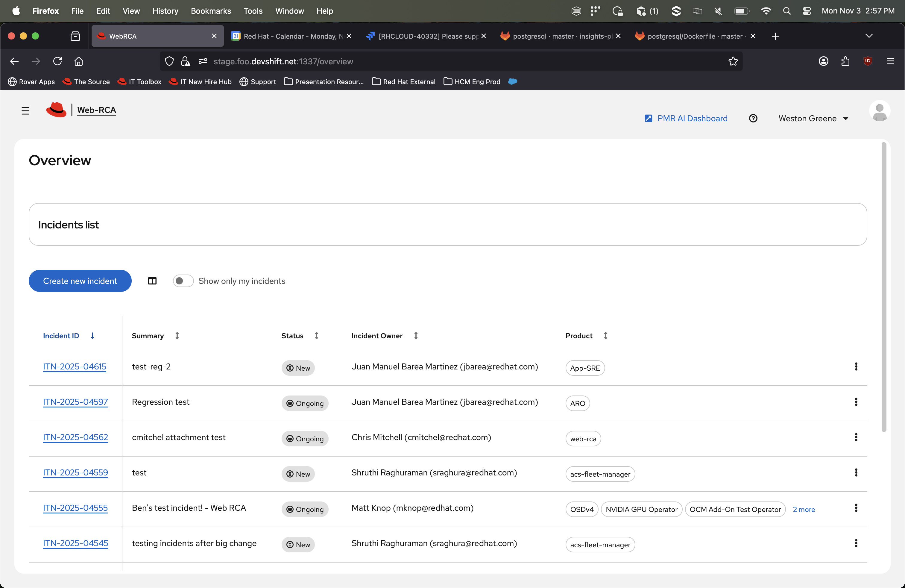Open the help question mark icon
Screen dimensions: 905x588
click(753, 118)
